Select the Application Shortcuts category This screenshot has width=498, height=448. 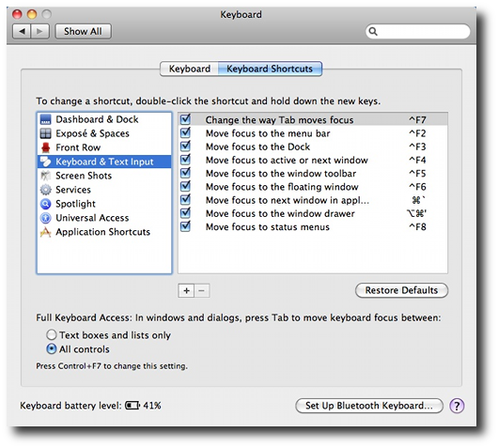tap(104, 232)
